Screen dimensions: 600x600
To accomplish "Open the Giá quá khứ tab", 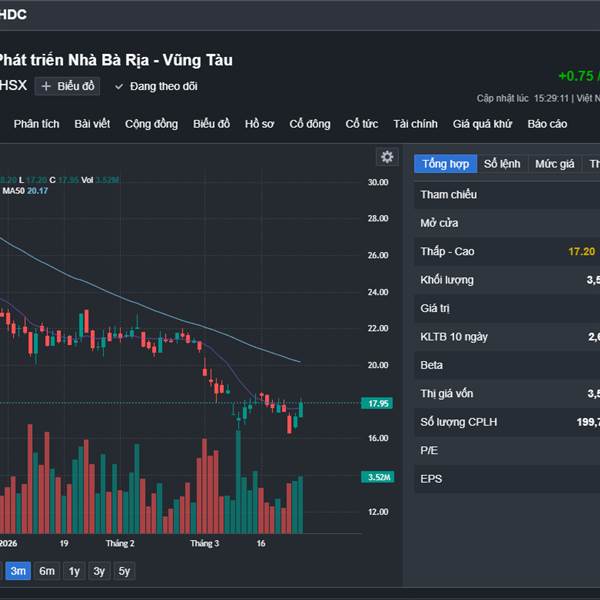I will point(482,124).
